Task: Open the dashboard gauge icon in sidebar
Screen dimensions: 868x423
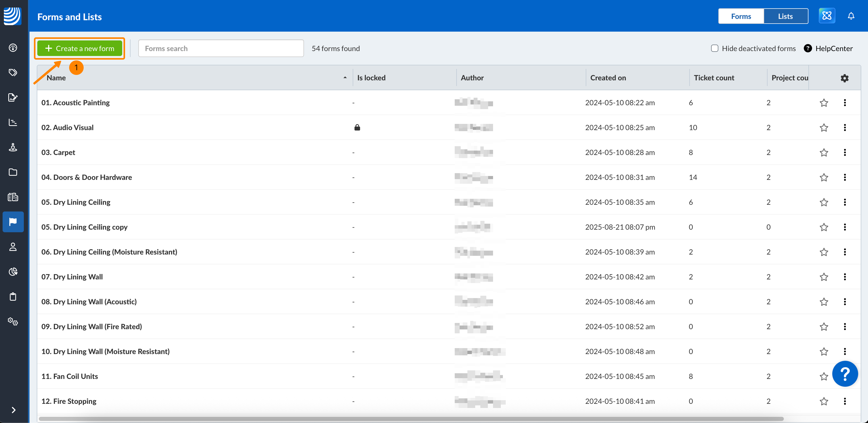Action: tap(13, 48)
